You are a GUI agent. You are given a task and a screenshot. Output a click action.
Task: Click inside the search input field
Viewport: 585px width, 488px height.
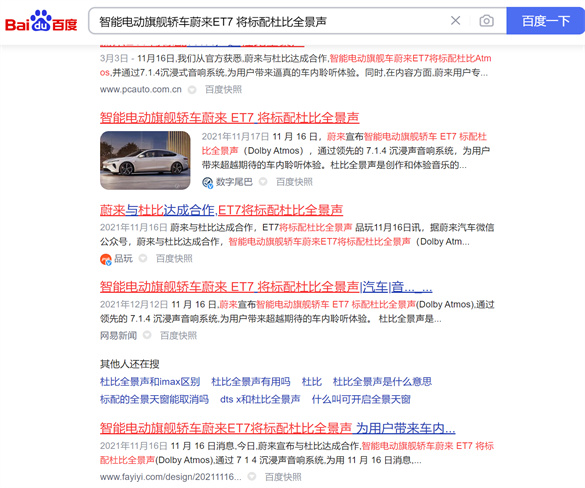tap(269, 21)
